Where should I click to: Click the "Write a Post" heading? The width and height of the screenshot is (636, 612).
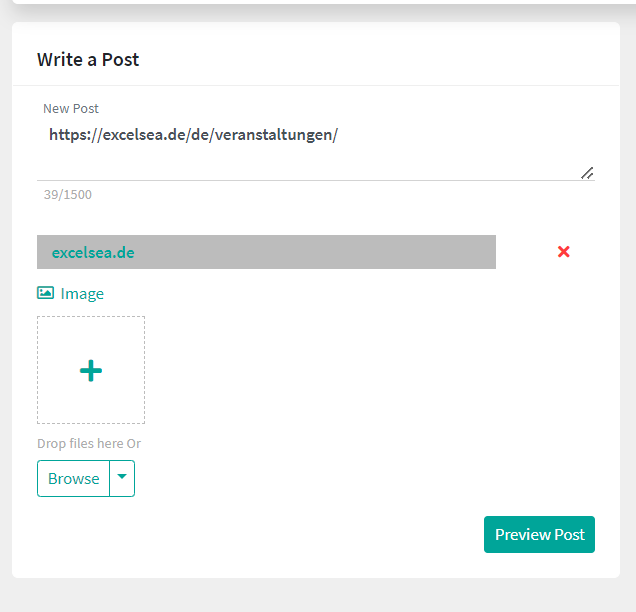[x=88, y=59]
